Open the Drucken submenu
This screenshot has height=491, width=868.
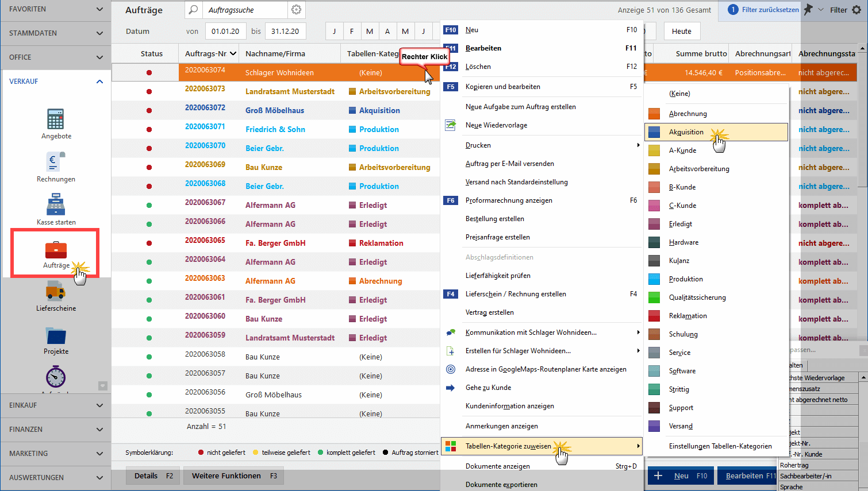[541, 145]
